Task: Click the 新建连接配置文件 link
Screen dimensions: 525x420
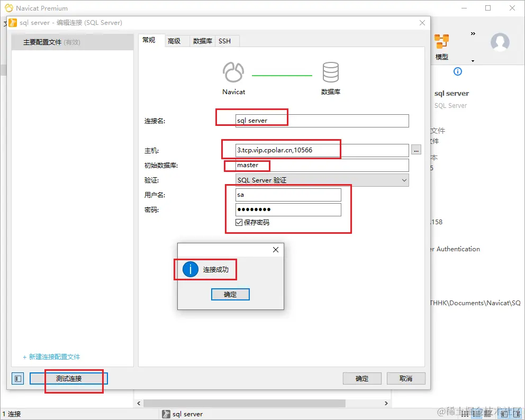Action: [x=51, y=357]
